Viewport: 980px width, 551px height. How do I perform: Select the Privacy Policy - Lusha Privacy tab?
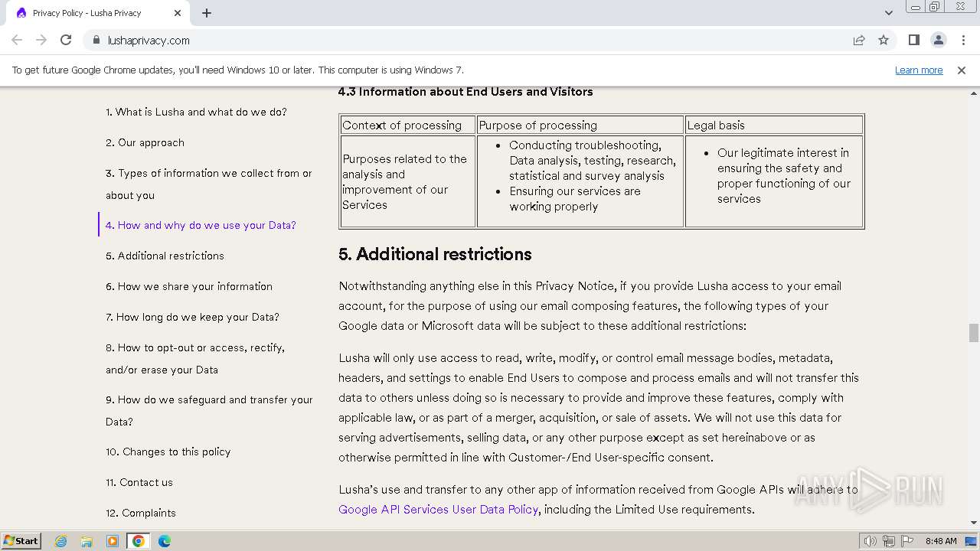97,13
